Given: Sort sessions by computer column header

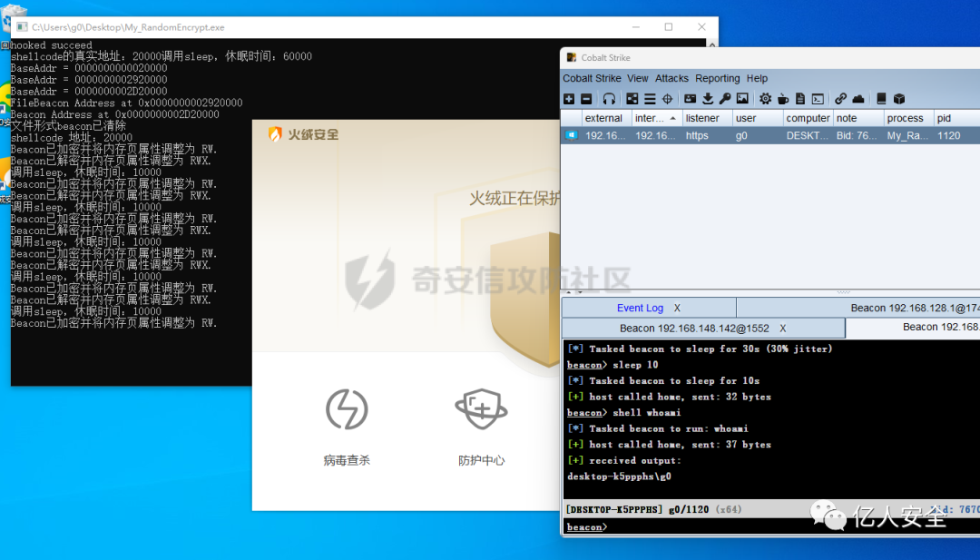Looking at the screenshot, I should (808, 117).
